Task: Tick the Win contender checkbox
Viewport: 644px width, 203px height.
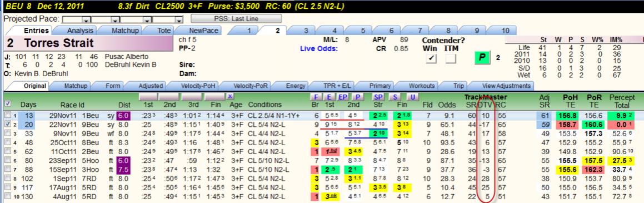Action: pos(430,59)
